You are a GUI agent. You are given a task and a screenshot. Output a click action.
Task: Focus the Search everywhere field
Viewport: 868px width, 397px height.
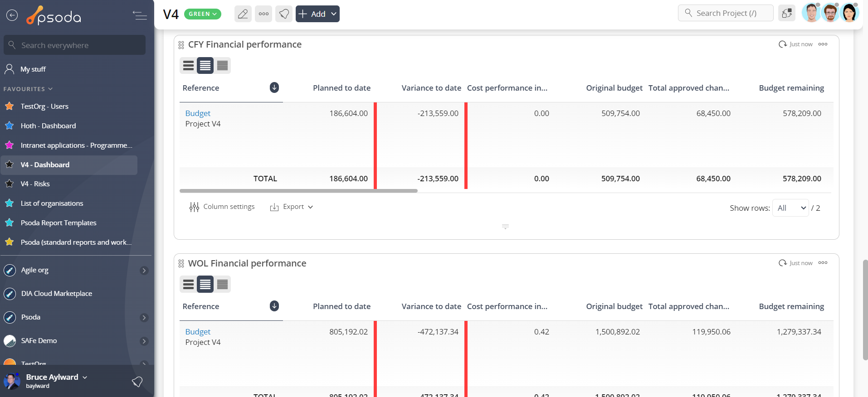click(75, 45)
